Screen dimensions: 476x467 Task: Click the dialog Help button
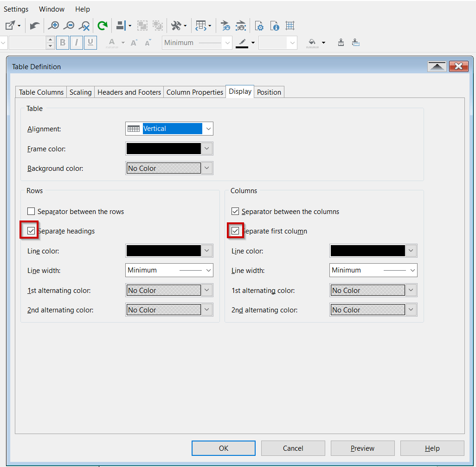(x=432, y=448)
